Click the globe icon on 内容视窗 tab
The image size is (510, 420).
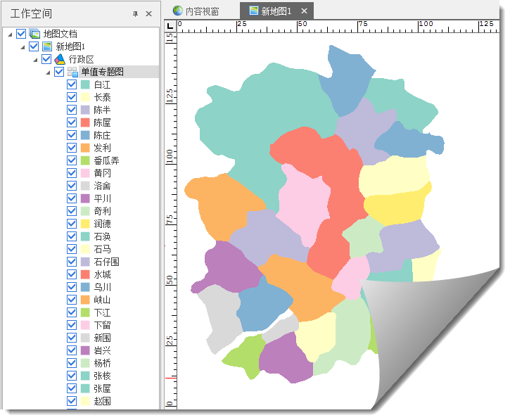pos(178,11)
